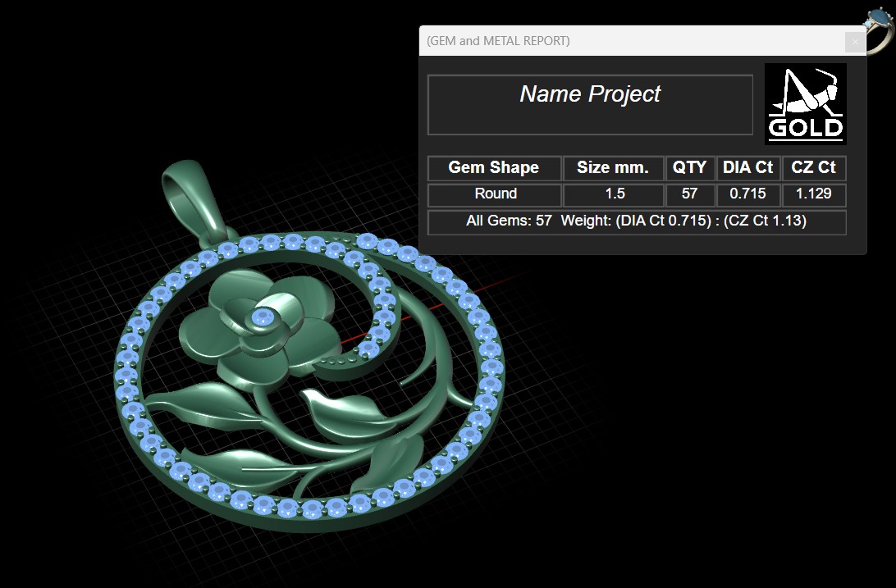Click the Size mm. column header
The height and width of the screenshot is (588, 896).
coord(613,168)
